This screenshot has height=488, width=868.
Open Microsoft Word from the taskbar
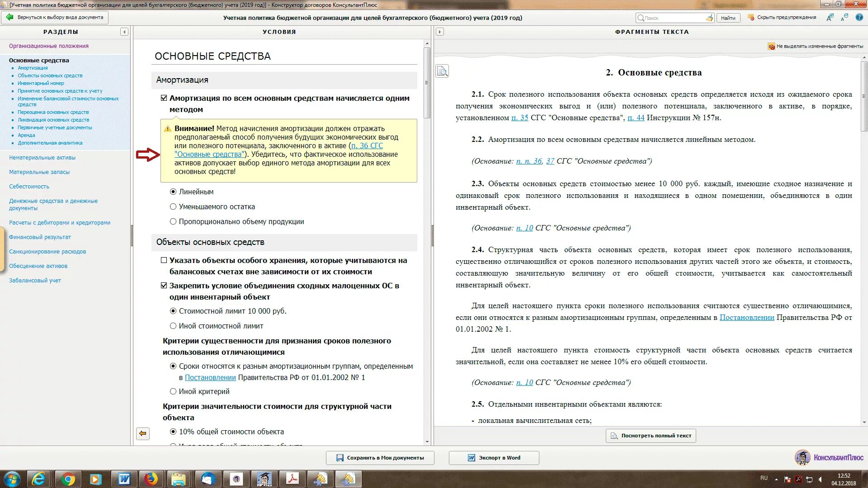(x=124, y=479)
